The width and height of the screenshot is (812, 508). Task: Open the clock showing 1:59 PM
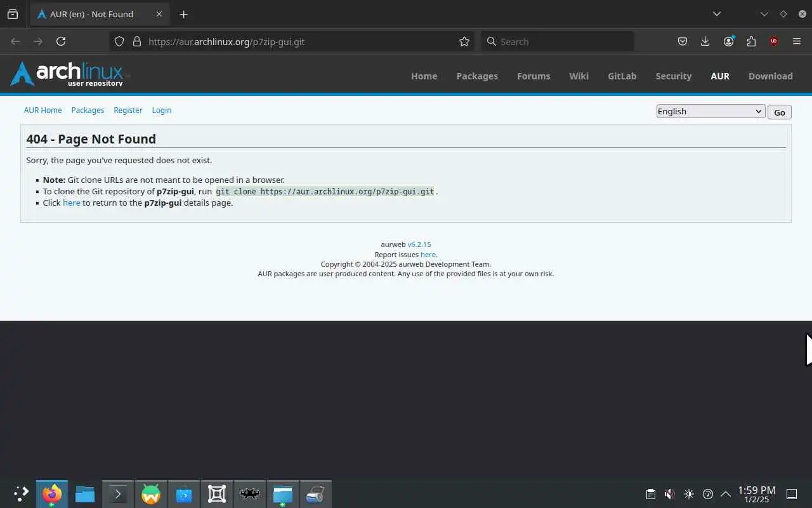[x=756, y=495]
